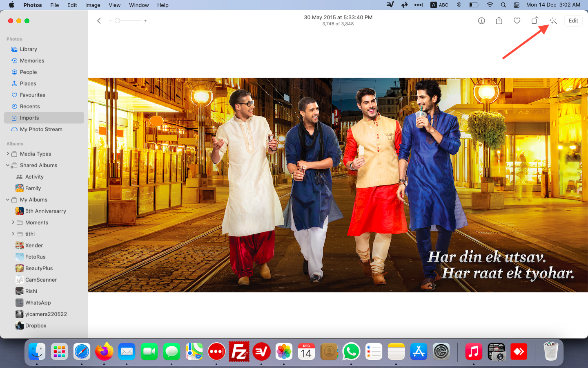Viewport: 588px width, 368px height.
Task: Click the Edit button
Action: point(573,21)
